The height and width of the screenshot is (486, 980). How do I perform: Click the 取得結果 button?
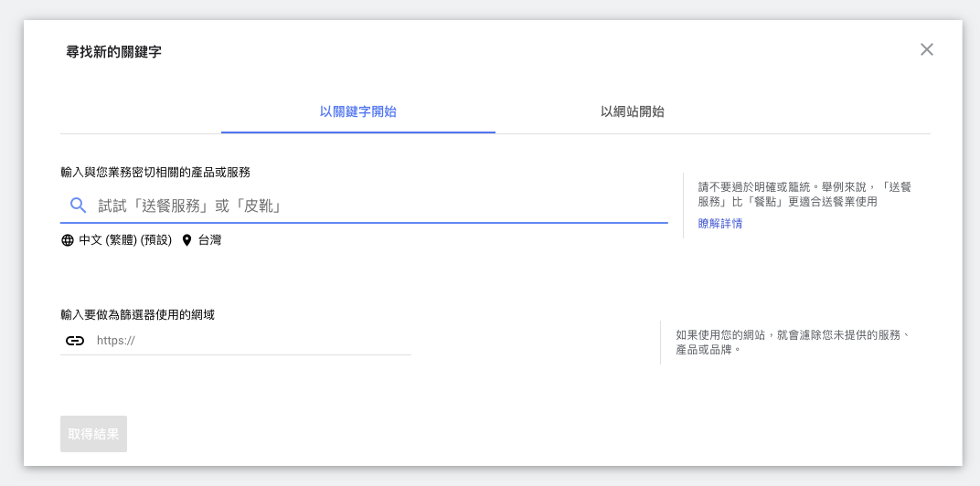[94, 434]
